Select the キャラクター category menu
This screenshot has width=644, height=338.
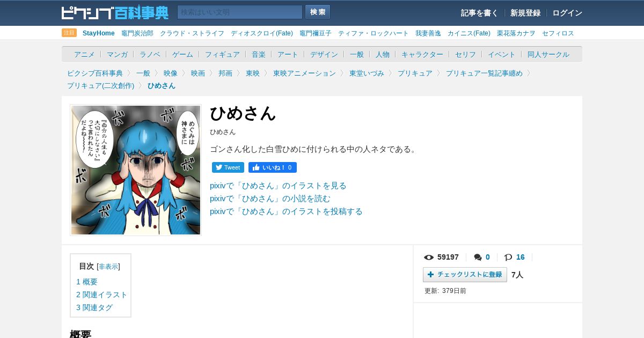pos(422,54)
